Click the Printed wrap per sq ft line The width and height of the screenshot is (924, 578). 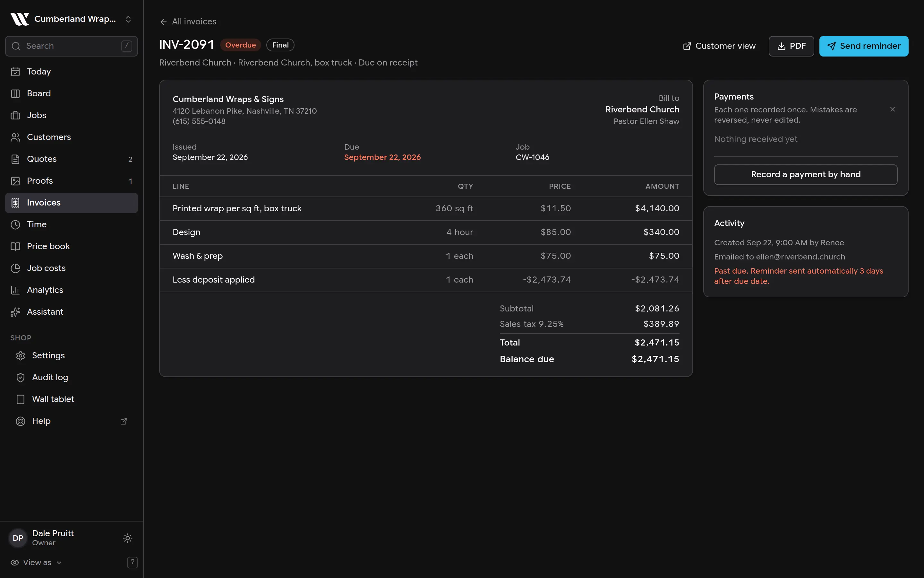tap(426, 208)
